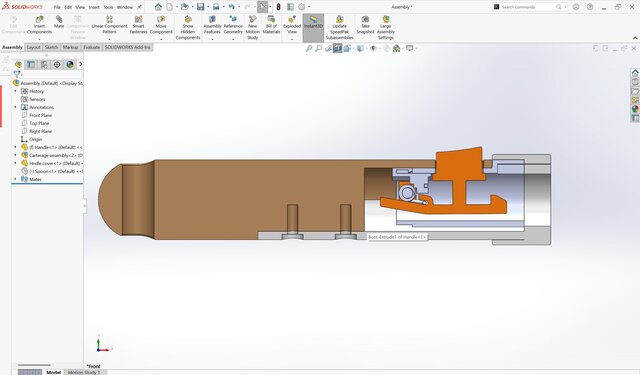The width and height of the screenshot is (640, 375).
Task: Select the Mate tool
Action: [x=59, y=22]
